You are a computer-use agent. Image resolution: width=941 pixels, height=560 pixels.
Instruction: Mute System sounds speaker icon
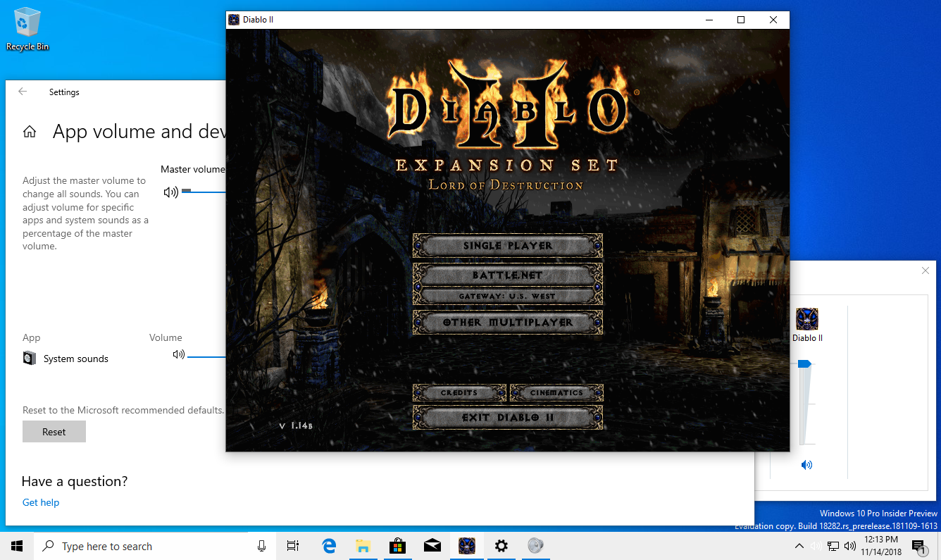pyautogui.click(x=179, y=355)
